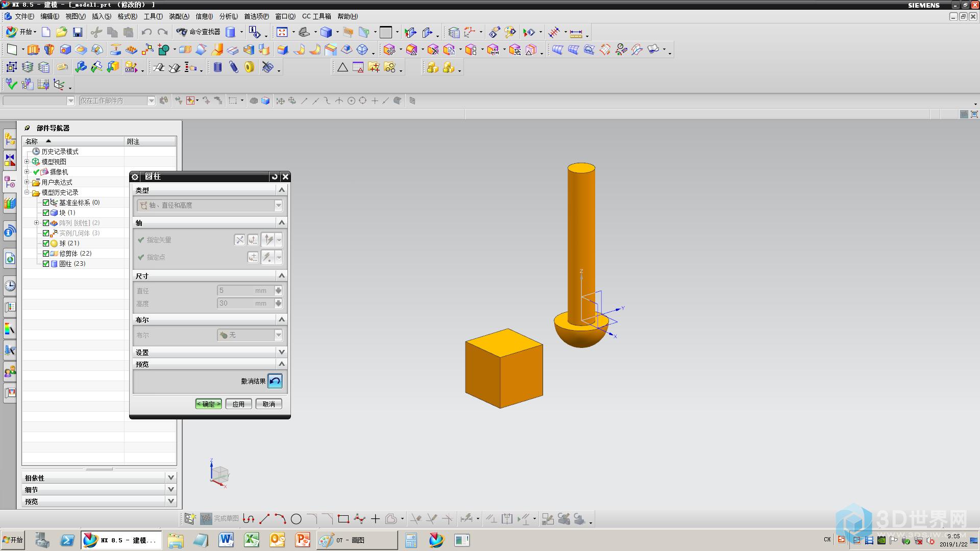Open the Point dialog icon for 指定点

point(253,257)
